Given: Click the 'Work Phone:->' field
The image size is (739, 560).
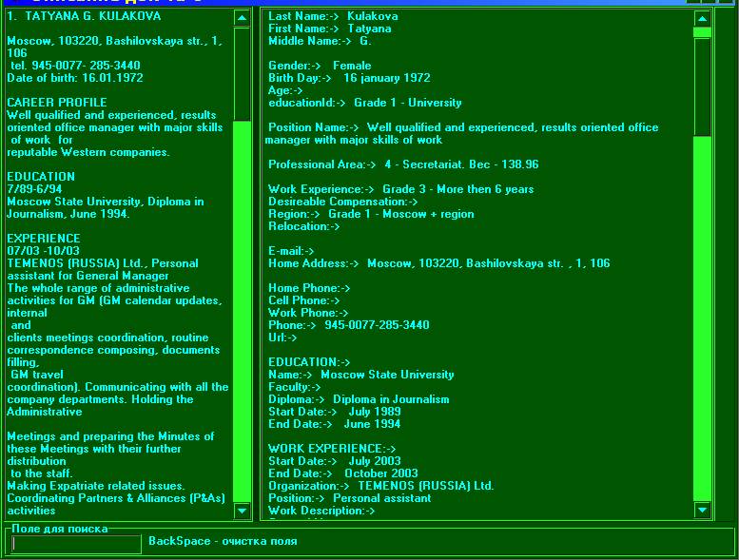Looking at the screenshot, I should 308,313.
